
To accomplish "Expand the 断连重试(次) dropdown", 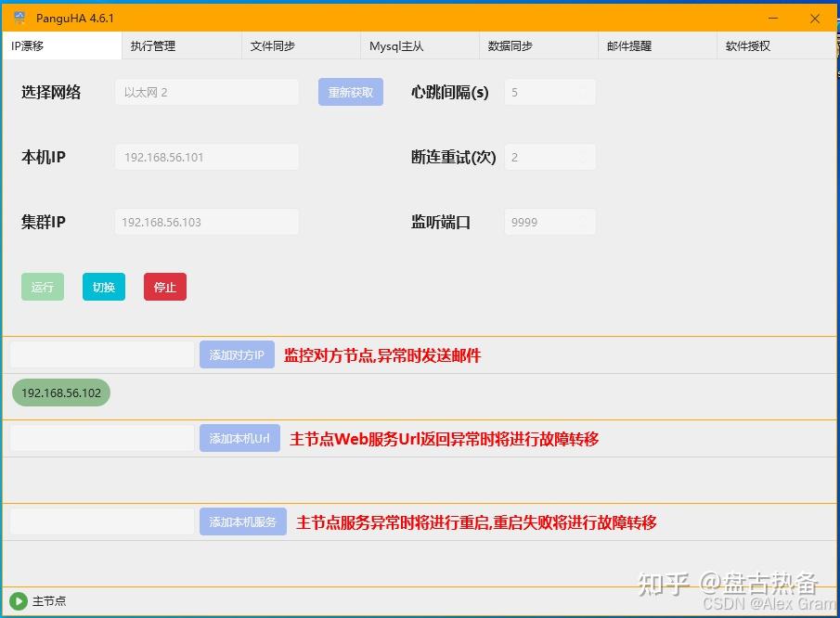I will (549, 157).
